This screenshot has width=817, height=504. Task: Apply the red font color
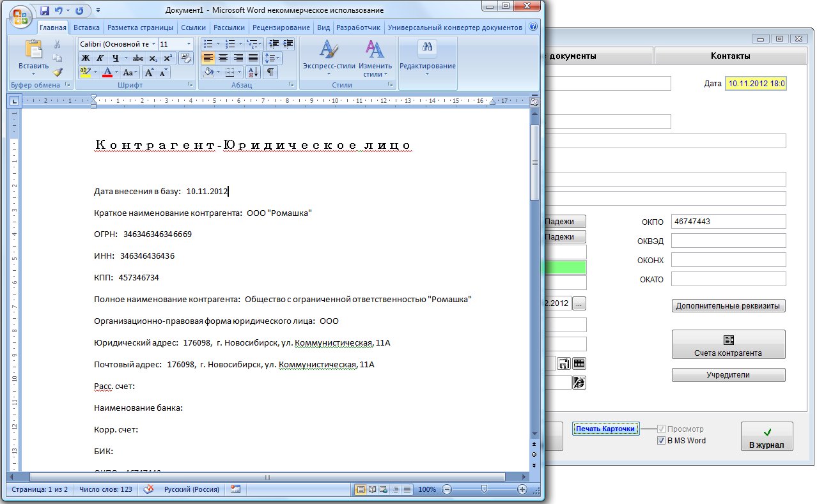tap(107, 72)
